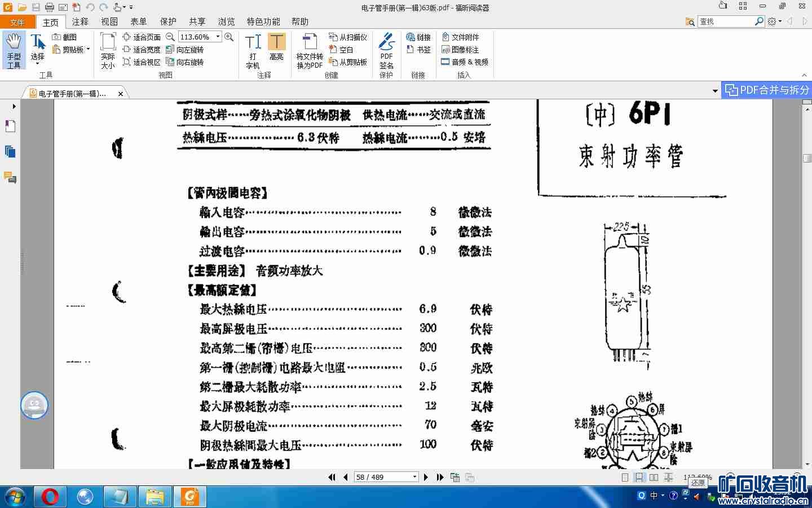Go to the previous page
The width and height of the screenshot is (812, 508).
346,478
